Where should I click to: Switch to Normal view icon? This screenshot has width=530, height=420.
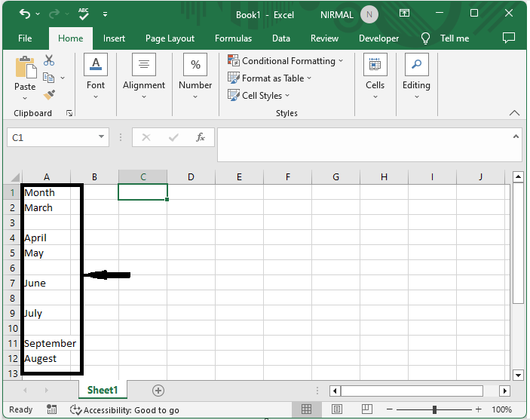point(306,409)
